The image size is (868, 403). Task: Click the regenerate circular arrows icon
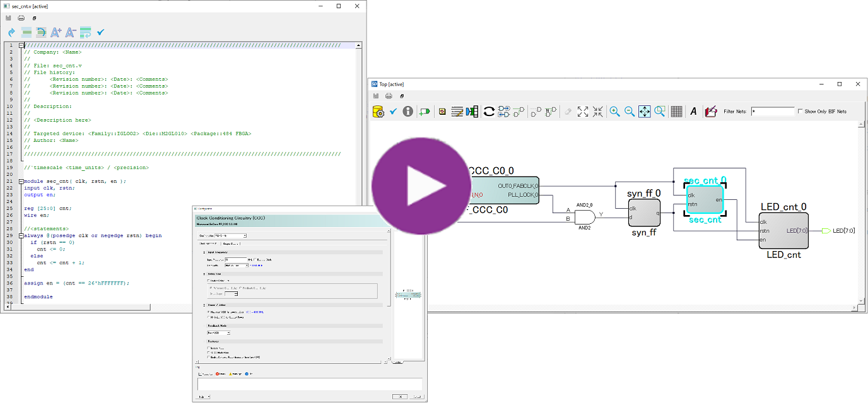pyautogui.click(x=489, y=112)
